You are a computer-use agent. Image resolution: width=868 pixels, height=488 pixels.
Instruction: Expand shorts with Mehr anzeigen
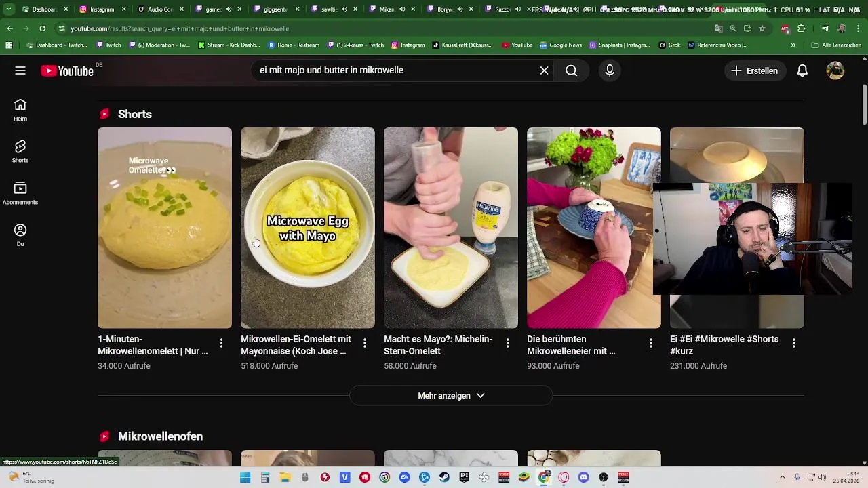451,396
